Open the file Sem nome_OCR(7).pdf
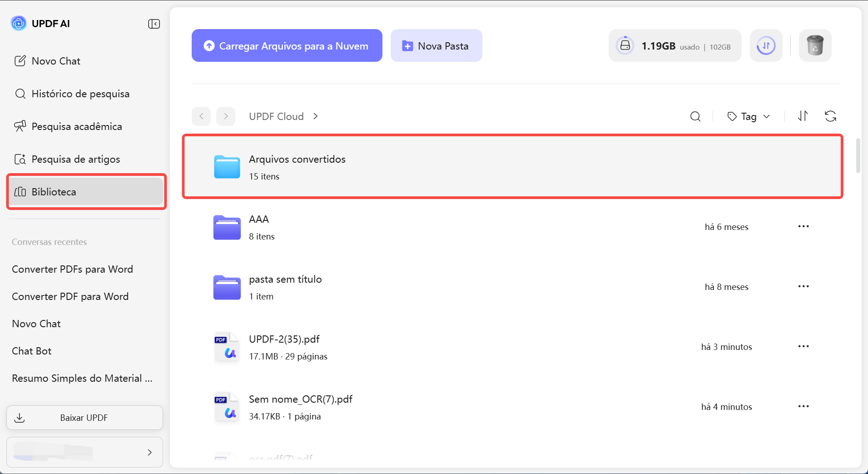Image resolution: width=868 pixels, height=474 pixels. [513, 407]
